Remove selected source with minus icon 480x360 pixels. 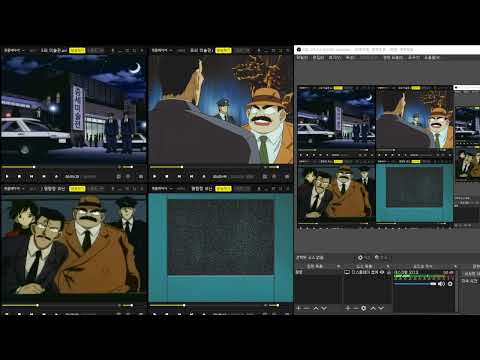click(355, 308)
